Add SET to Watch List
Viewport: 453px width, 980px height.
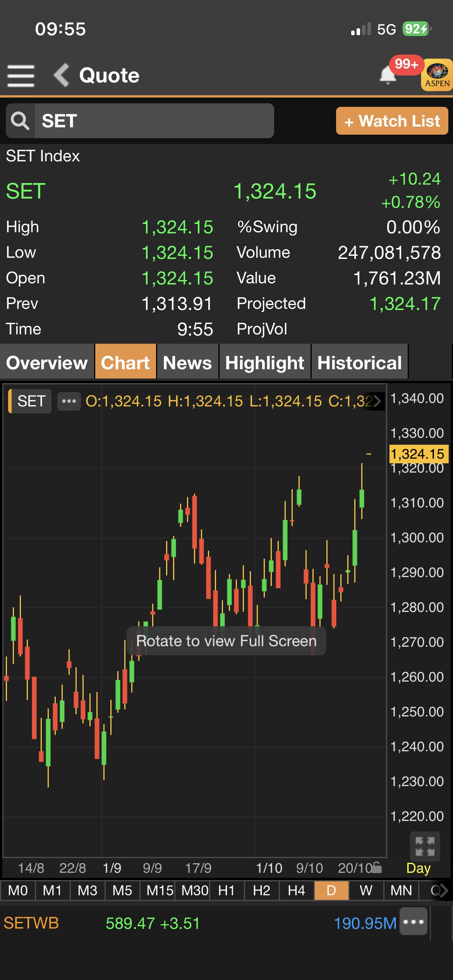point(392,121)
